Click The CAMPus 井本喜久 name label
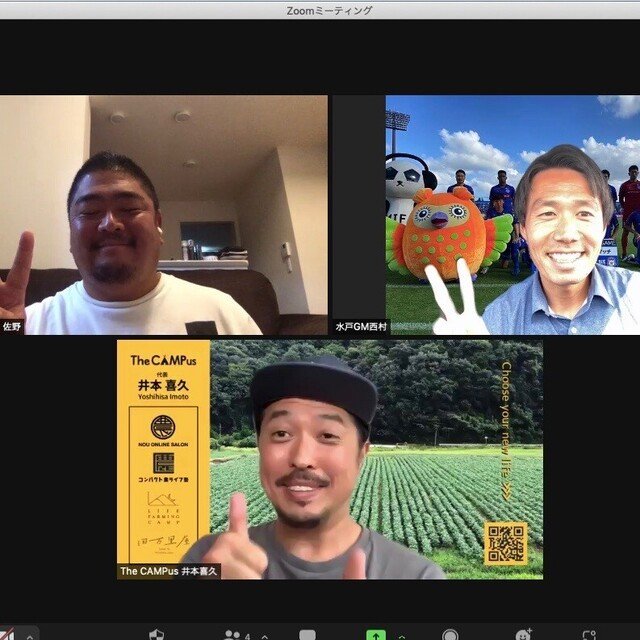640x640 pixels. [x=169, y=571]
